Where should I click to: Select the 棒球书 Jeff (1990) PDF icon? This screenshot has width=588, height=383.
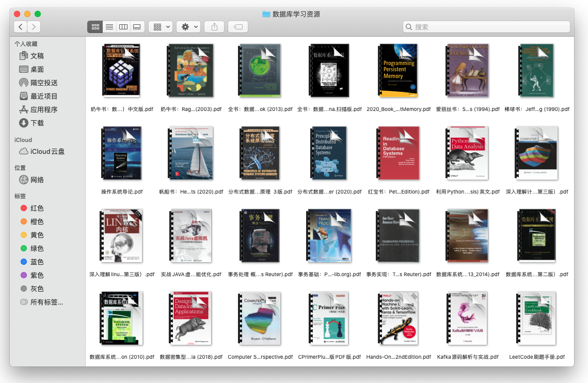pos(536,71)
